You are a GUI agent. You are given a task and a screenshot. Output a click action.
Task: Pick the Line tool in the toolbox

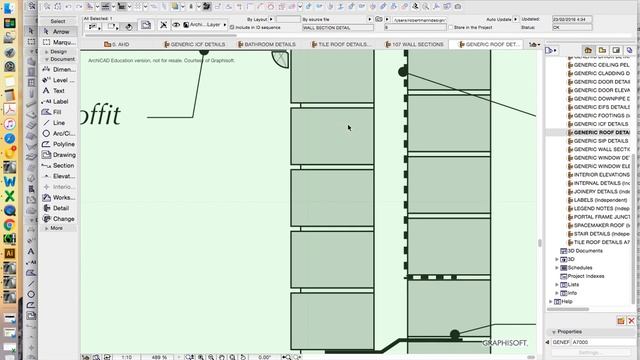point(58,122)
